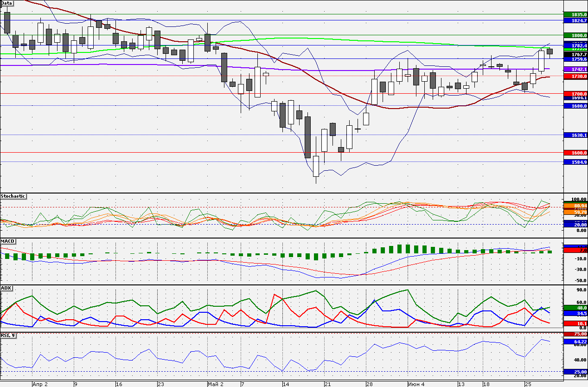Click the 40.00 RSI scale value
Screen dimensions: 588x387
(x=581, y=360)
